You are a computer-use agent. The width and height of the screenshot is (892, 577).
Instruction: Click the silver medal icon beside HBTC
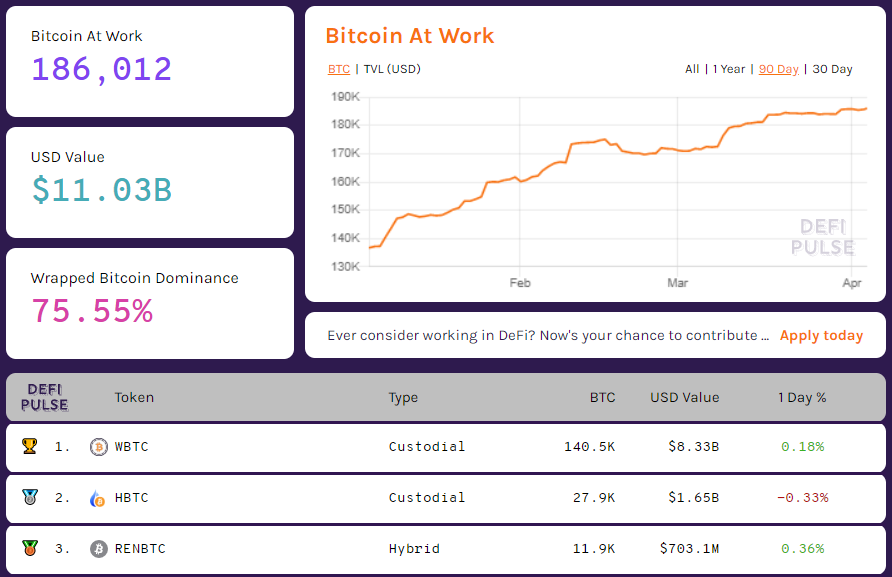click(x=29, y=498)
